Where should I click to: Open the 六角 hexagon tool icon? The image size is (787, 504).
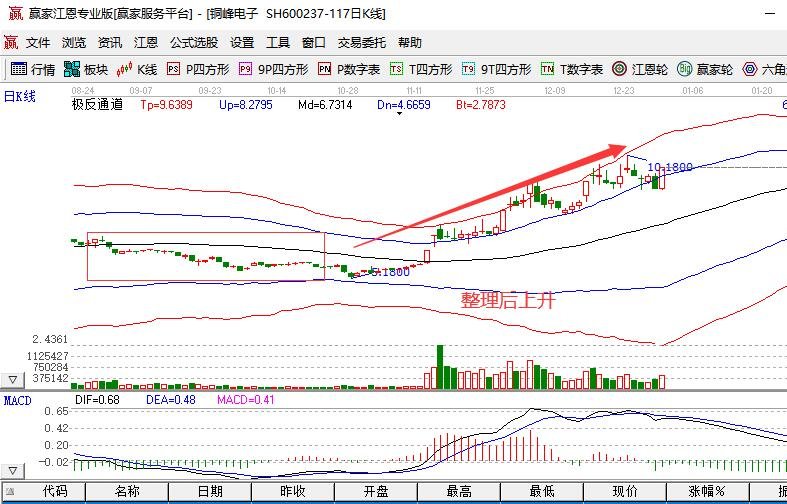(750, 69)
